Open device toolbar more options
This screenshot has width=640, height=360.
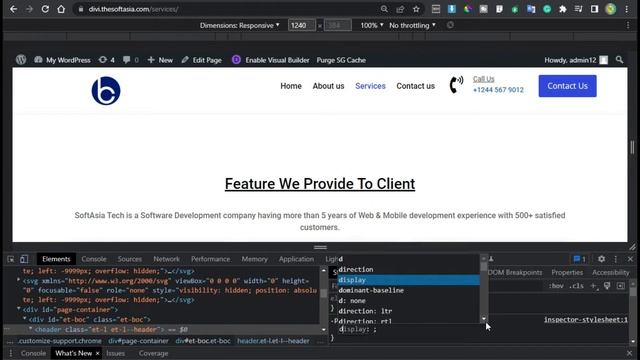pyautogui.click(x=628, y=25)
